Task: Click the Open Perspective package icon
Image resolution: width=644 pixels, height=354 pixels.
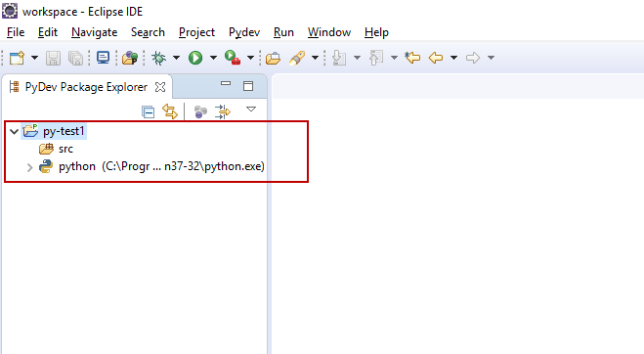Action: click(130, 58)
